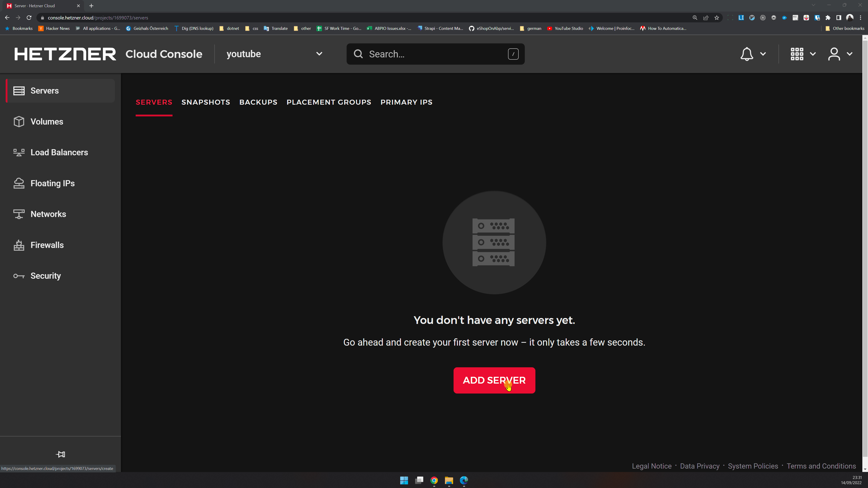Open File Explorer from Windows taskbar

[x=449, y=480]
